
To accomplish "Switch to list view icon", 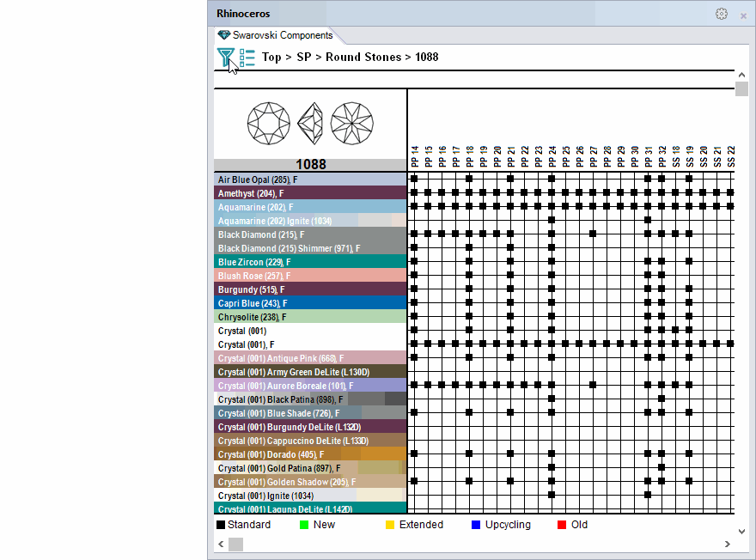I will tap(247, 58).
